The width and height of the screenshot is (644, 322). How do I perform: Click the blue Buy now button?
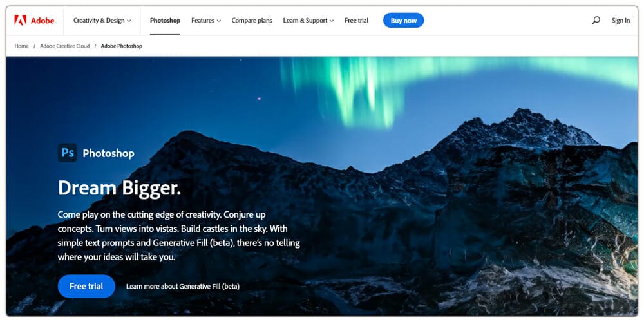point(403,21)
